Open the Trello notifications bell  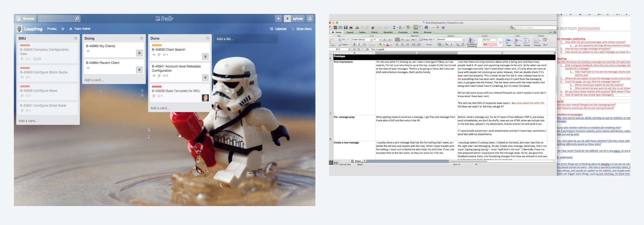[x=310, y=19]
